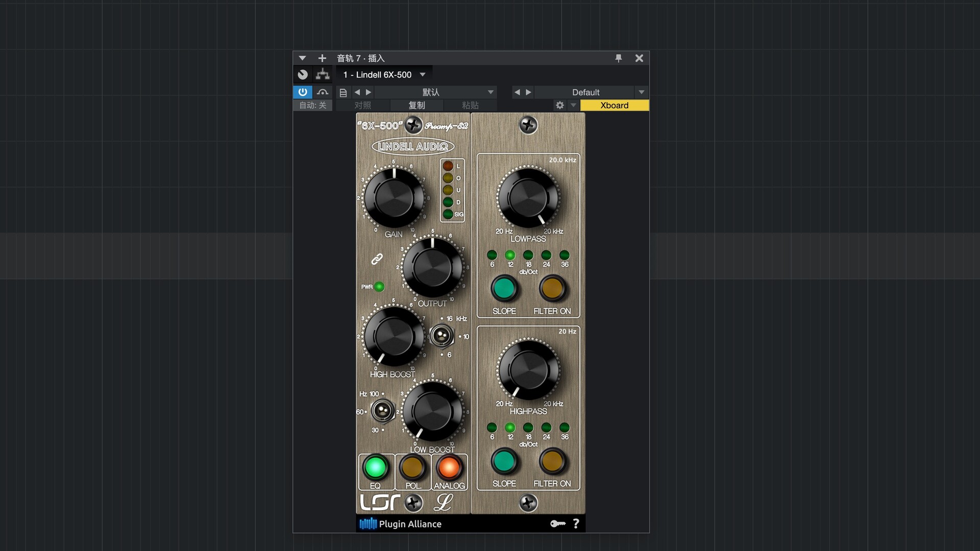
Task: Close the plugin window
Action: coord(639,58)
